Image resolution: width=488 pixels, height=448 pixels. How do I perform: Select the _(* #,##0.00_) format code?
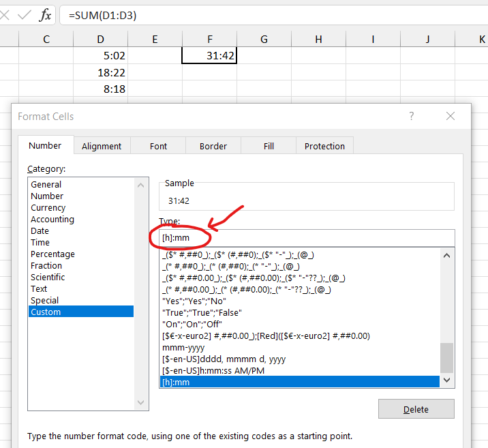(300, 290)
